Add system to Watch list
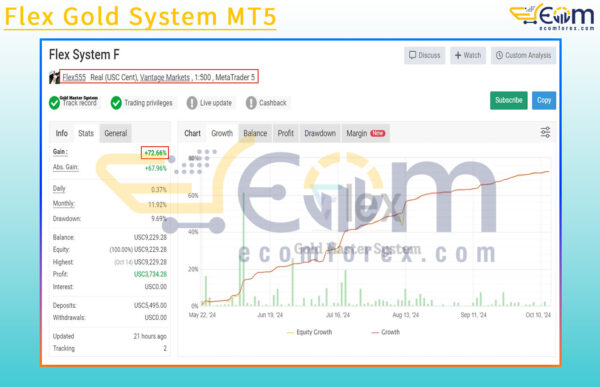This screenshot has height=387, width=600. 468,56
